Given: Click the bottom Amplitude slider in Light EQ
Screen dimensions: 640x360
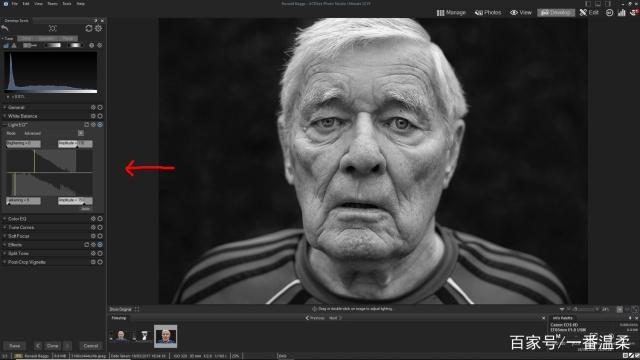Looking at the screenshot, I should click(75, 201).
